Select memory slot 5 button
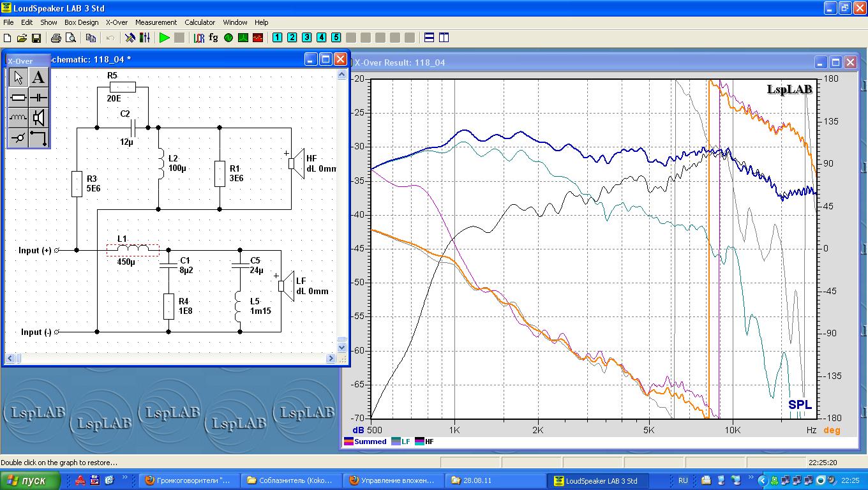Screen dimensions: 868x490 click(336, 38)
